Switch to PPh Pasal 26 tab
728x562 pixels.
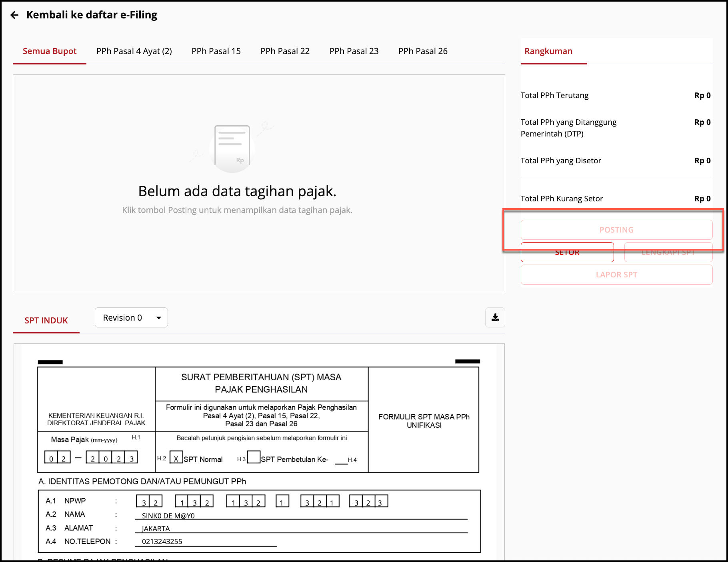coord(423,51)
